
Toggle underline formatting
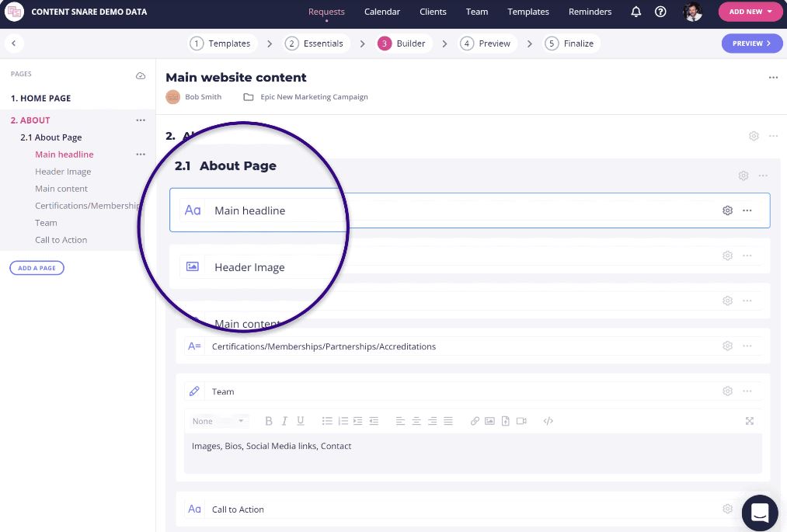point(301,421)
